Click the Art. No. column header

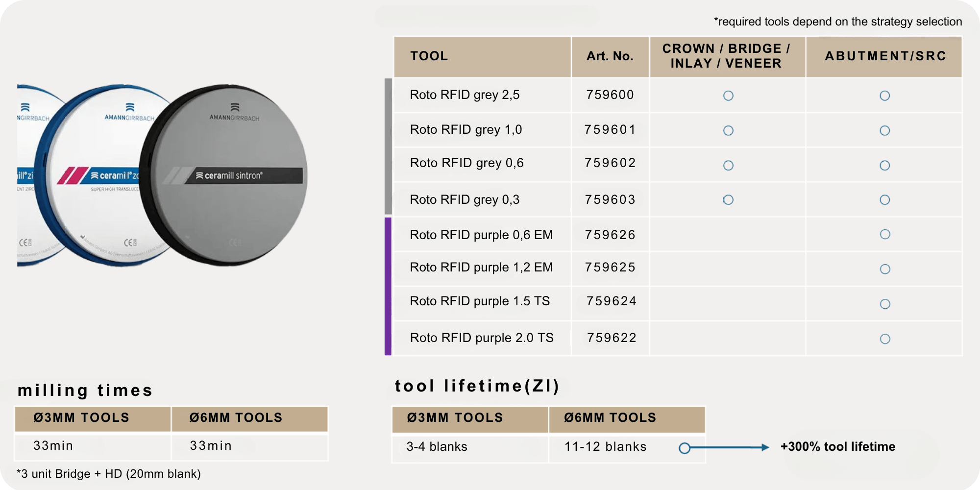click(x=610, y=56)
